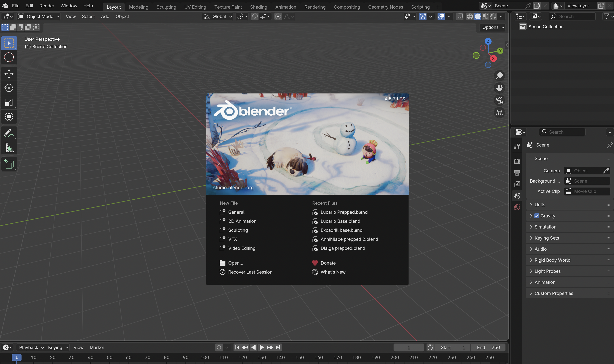Viewport: 614px width, 364px height.
Task: Select the Rotate tool
Action: coord(9,88)
